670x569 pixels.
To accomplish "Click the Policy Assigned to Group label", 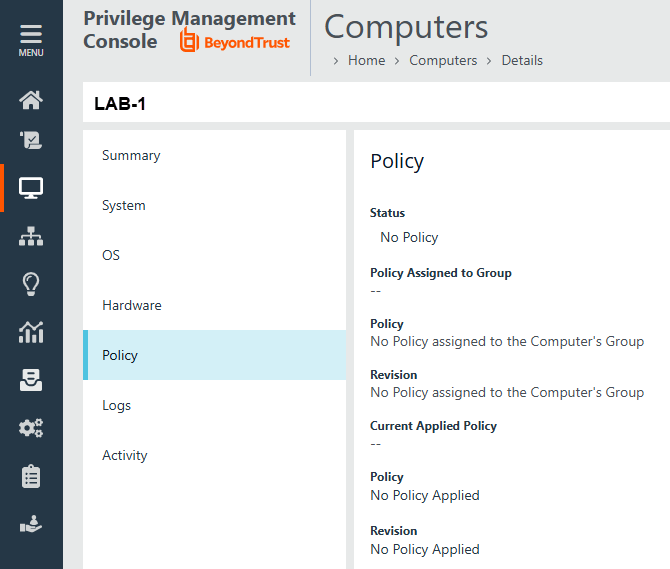I will click(x=441, y=273).
